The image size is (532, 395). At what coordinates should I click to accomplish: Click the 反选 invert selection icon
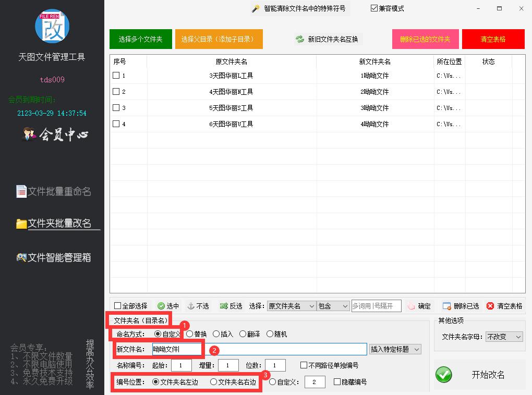click(224, 306)
